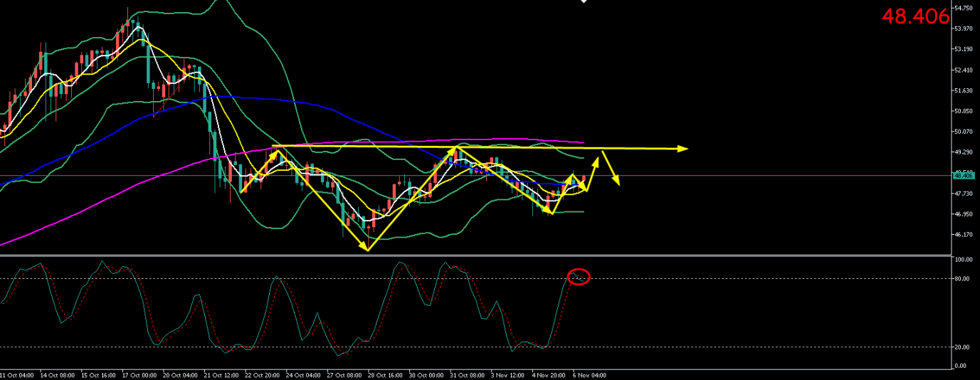Click the current price tag 48.406 on price axis
The width and height of the screenshot is (980, 380).
coord(966,175)
